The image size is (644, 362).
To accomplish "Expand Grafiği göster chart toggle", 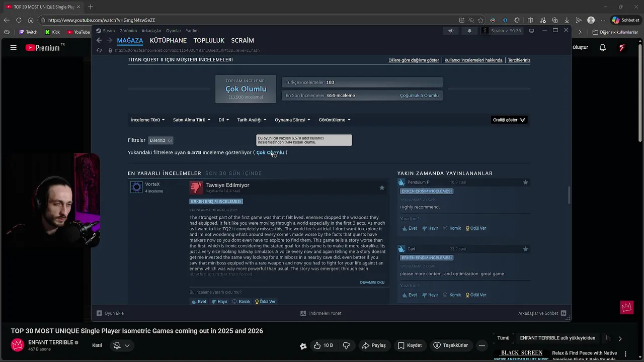I will (x=509, y=120).
